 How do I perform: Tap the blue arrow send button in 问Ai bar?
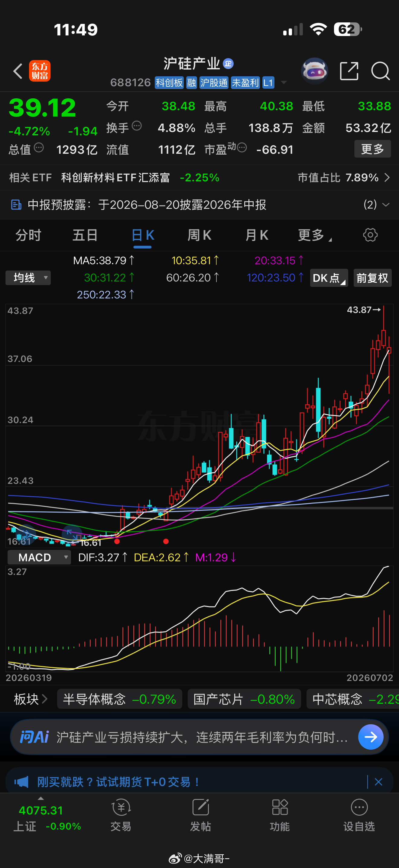(371, 737)
